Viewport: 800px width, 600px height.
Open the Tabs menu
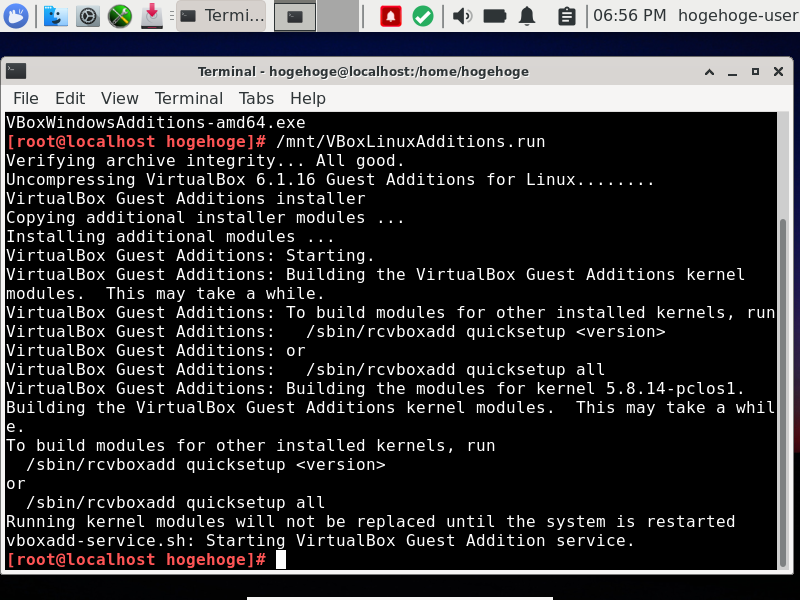257,98
